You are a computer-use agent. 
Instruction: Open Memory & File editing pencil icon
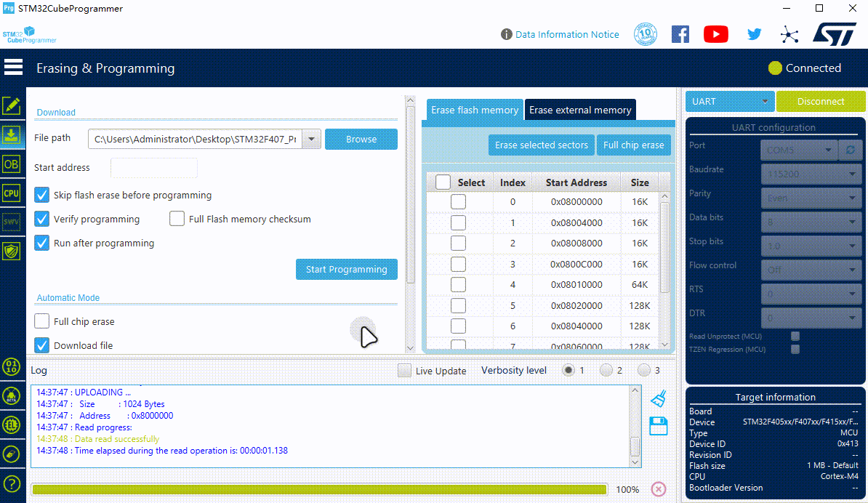click(12, 106)
